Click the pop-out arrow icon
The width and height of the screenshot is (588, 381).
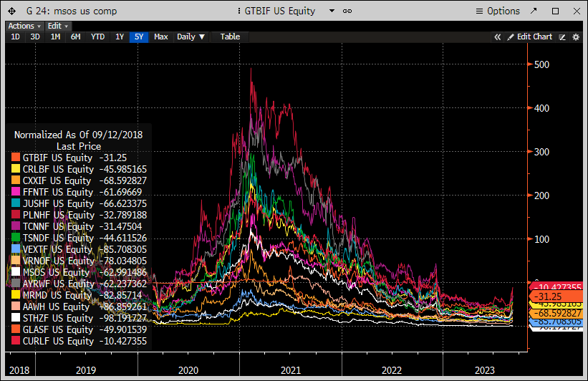534,11
